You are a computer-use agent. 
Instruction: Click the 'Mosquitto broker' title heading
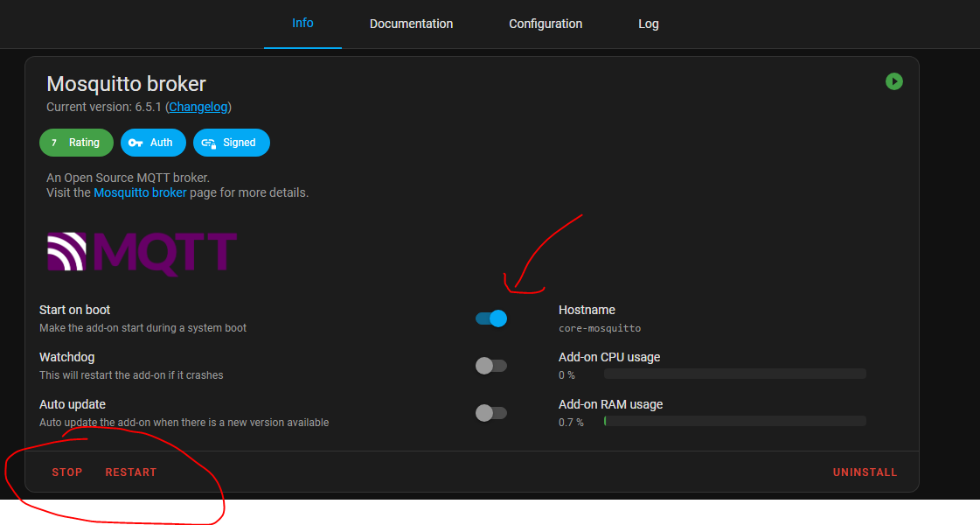(126, 84)
